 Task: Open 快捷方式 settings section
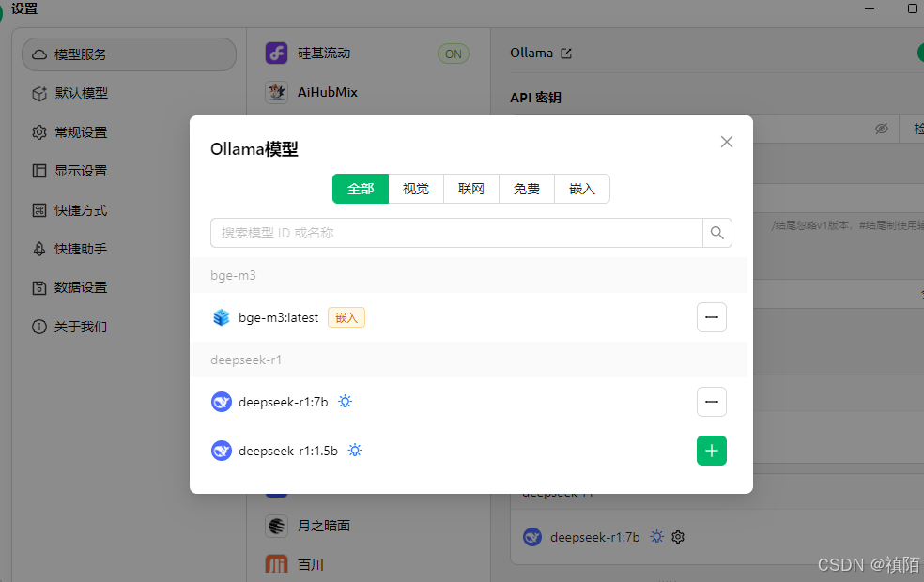click(129, 210)
